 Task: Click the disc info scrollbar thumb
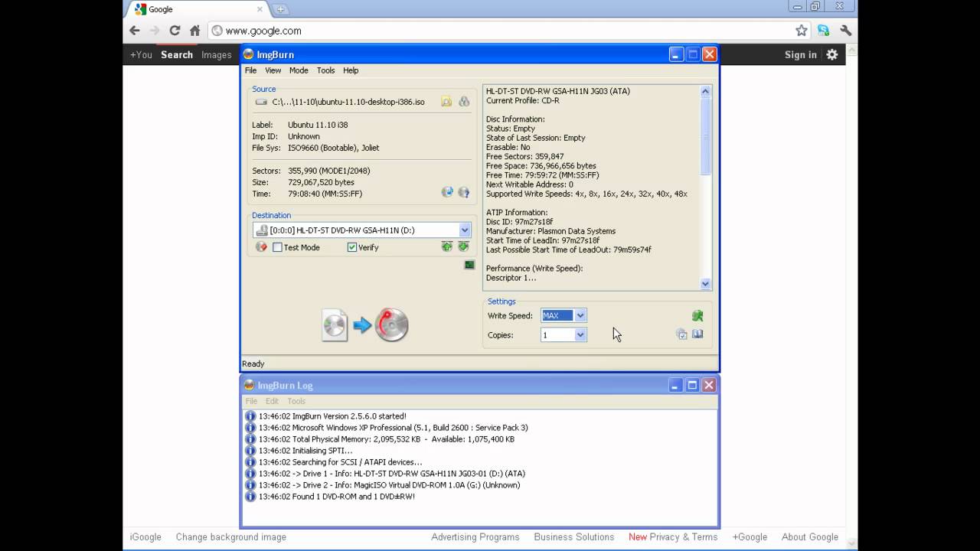tap(705, 136)
